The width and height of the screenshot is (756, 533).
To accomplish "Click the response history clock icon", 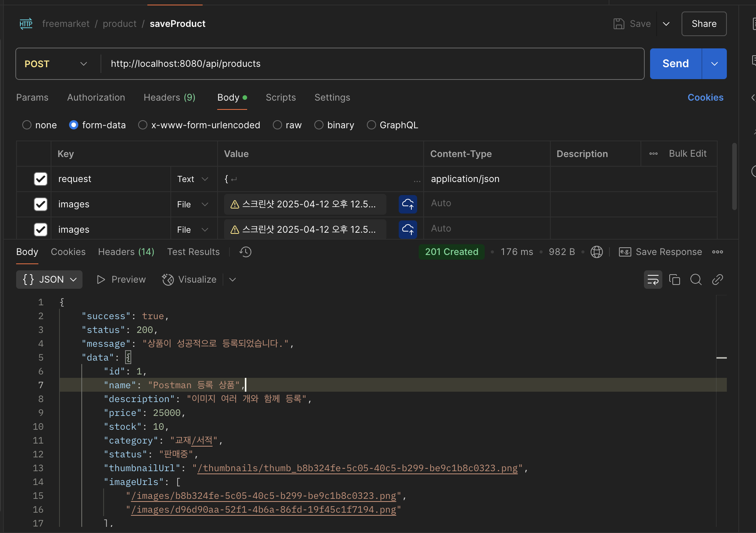I will coord(245,252).
